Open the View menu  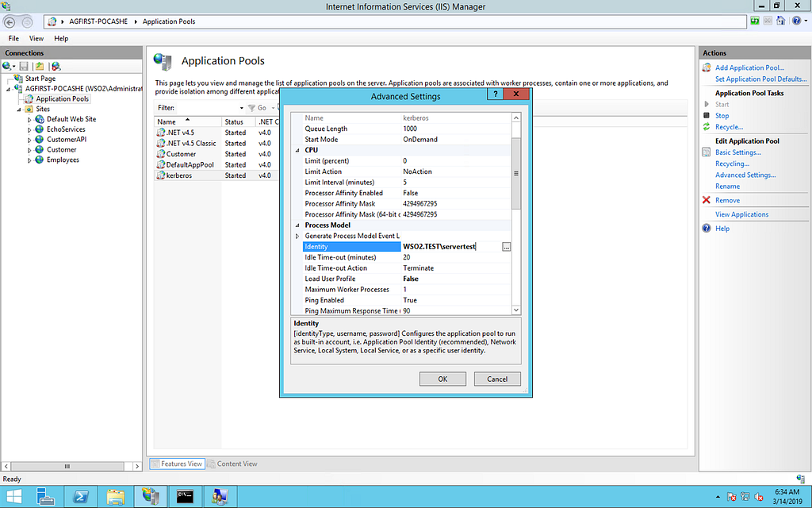36,38
